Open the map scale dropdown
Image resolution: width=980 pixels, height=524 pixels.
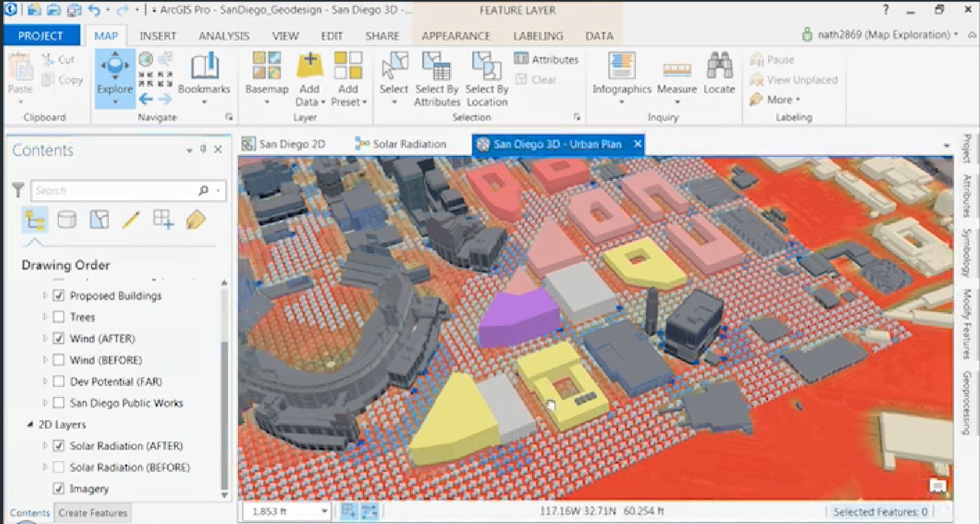[x=324, y=511]
